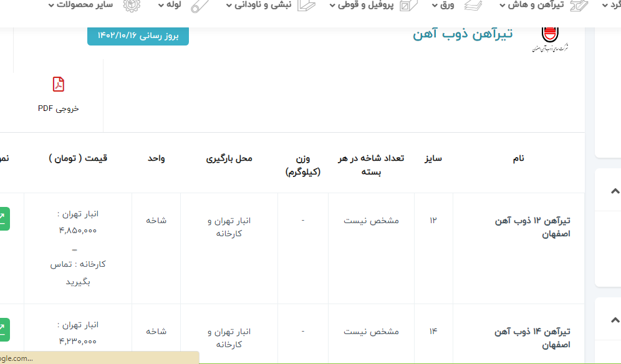
Task: Click the Zob Ahan Esfahan company logo
Action: (550, 39)
